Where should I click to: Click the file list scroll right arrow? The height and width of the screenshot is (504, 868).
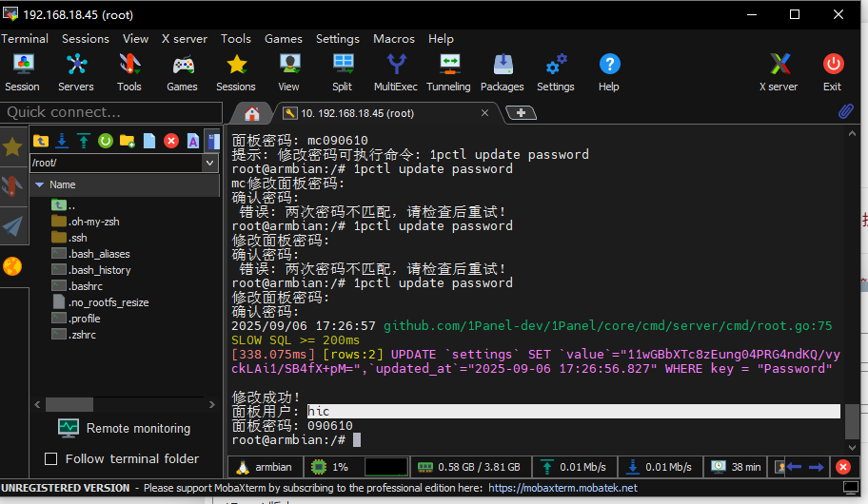[212, 404]
